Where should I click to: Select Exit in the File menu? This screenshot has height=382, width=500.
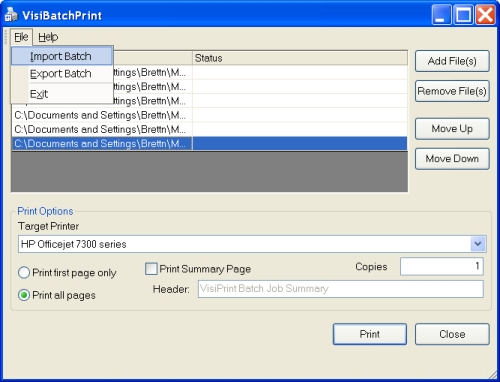pyautogui.click(x=62, y=94)
